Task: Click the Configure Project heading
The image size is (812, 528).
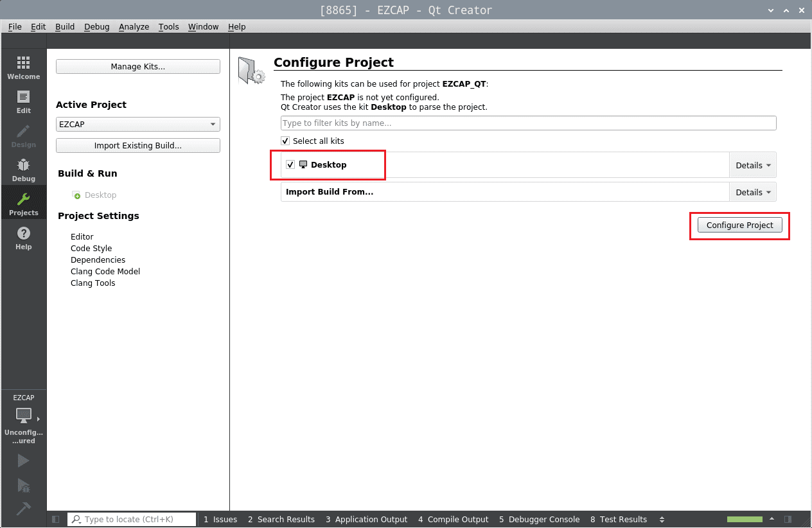Action: pos(334,62)
